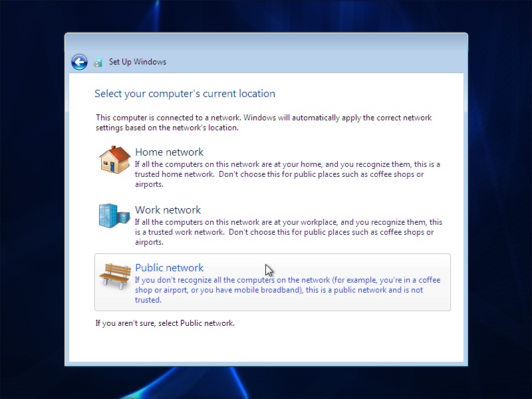Click the 'Set Up Windows' title text
This screenshot has width=532, height=399.
[x=138, y=62]
